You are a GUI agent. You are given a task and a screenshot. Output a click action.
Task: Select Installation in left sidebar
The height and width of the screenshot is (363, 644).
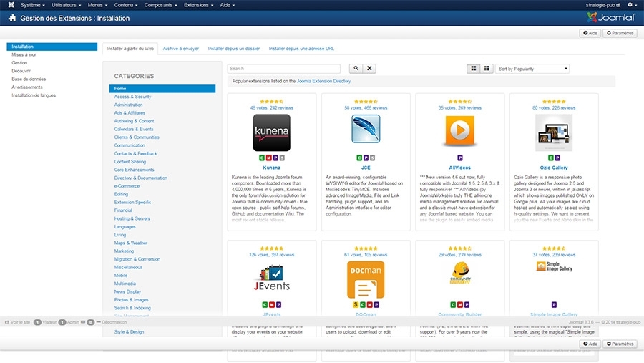click(x=52, y=47)
